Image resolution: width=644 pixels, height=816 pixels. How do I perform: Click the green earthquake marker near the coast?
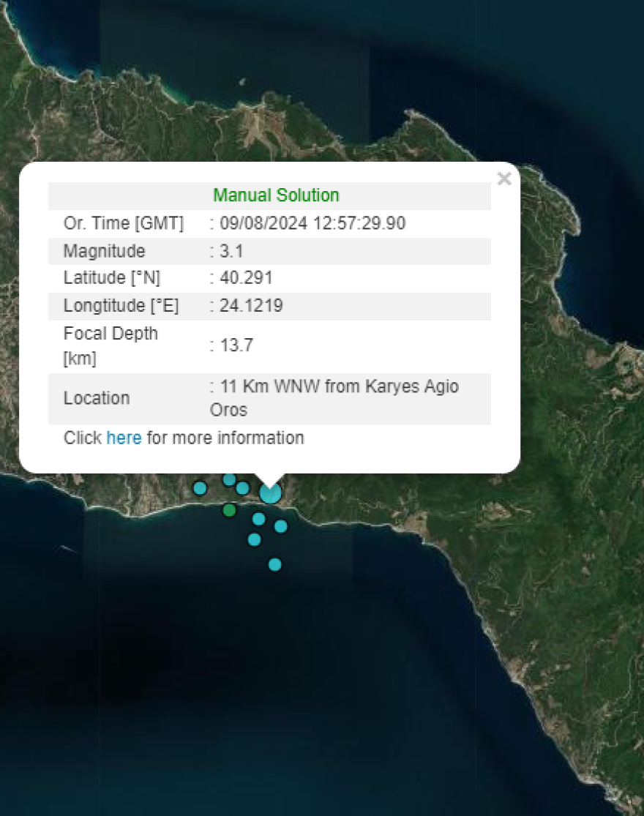[229, 510]
